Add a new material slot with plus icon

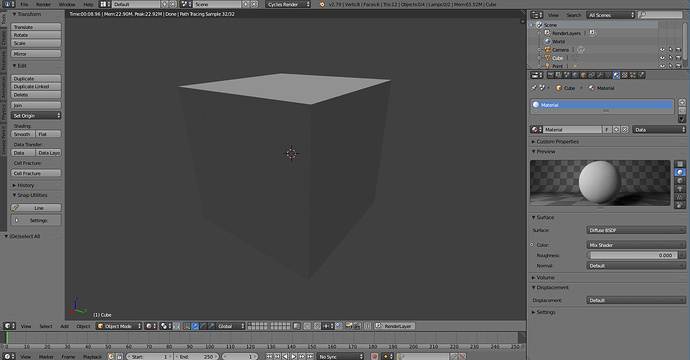pos(682,103)
